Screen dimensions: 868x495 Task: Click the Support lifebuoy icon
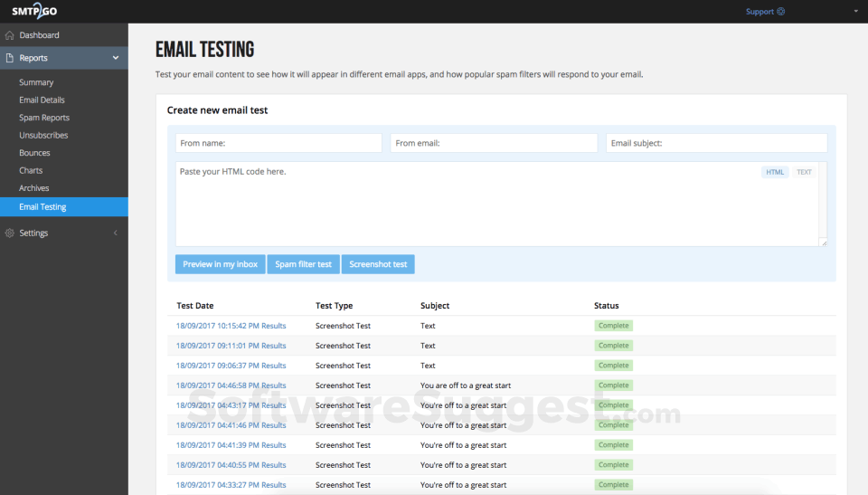780,11
